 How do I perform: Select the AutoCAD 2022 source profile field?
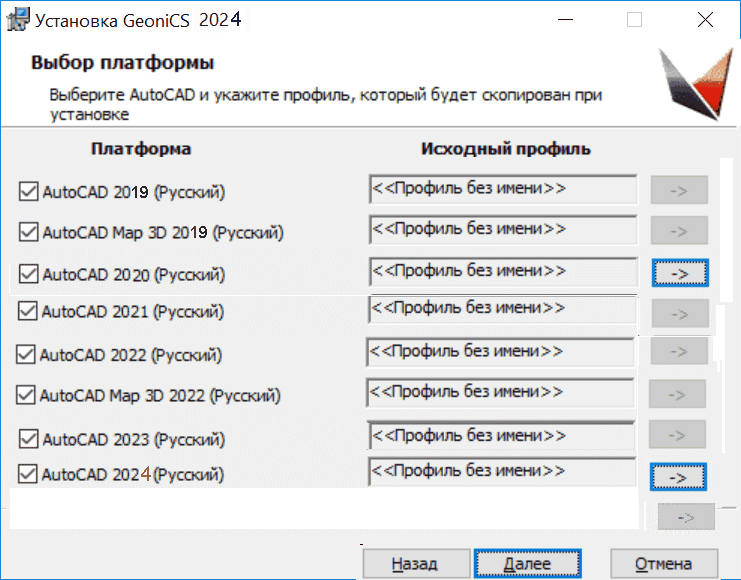pyautogui.click(x=500, y=352)
